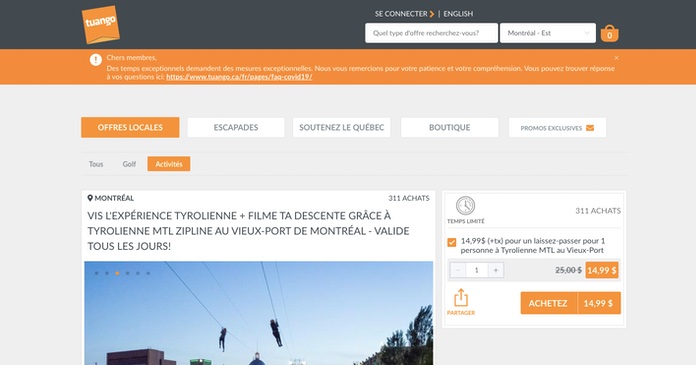Open the shopping cart icon
Viewport: 696px width, 365px height.
click(x=609, y=34)
